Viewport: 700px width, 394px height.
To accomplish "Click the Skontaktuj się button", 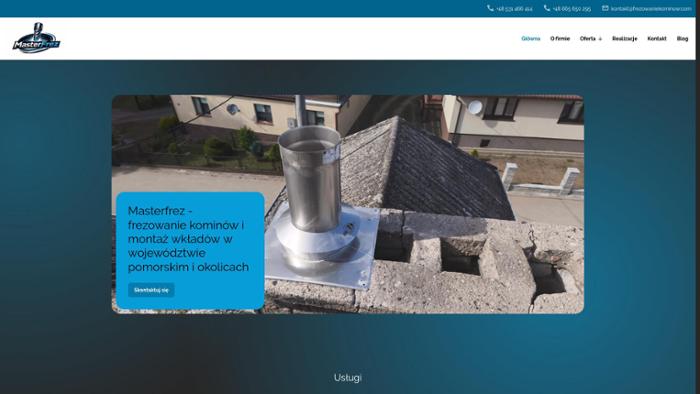I will [151, 290].
